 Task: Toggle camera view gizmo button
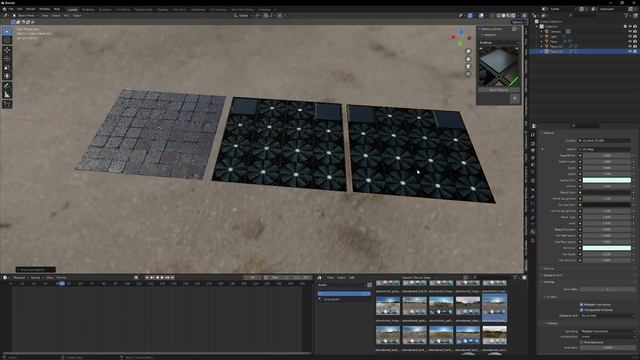[468, 66]
